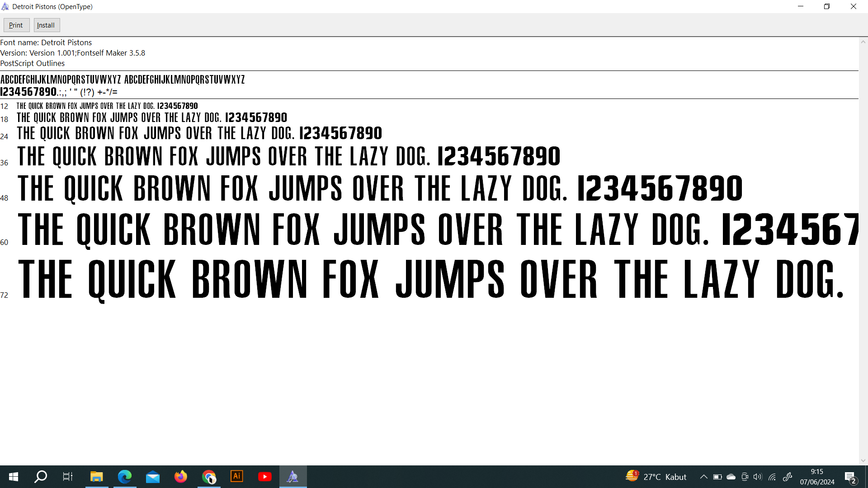
Task: Open Google Chrome from taskbar
Action: pos(209,477)
